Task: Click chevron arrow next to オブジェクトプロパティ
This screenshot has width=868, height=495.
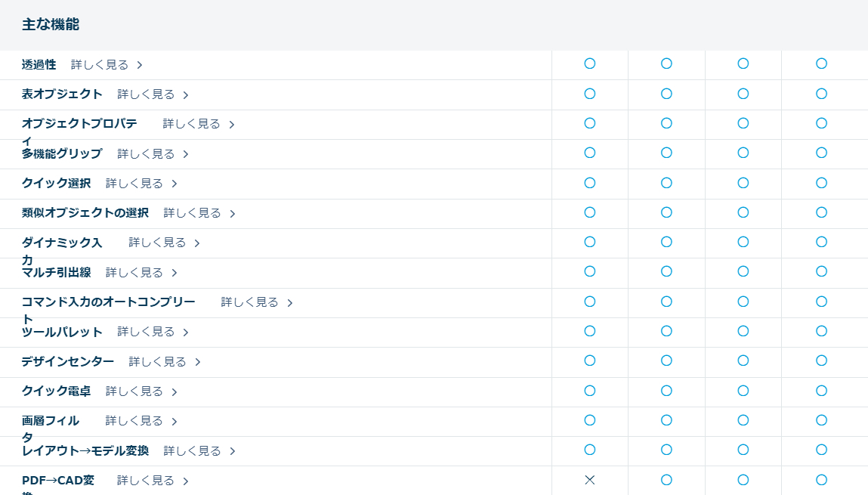Action: point(232,125)
